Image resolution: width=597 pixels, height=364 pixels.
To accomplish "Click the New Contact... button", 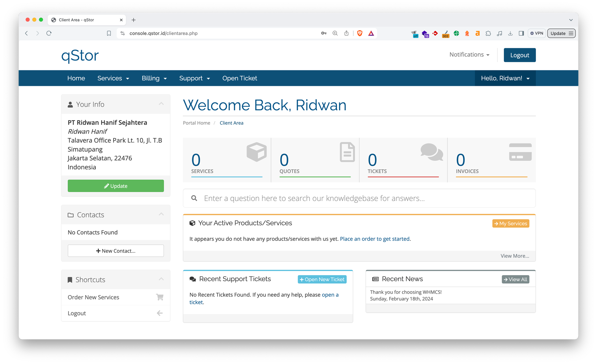I will pyautogui.click(x=116, y=251).
